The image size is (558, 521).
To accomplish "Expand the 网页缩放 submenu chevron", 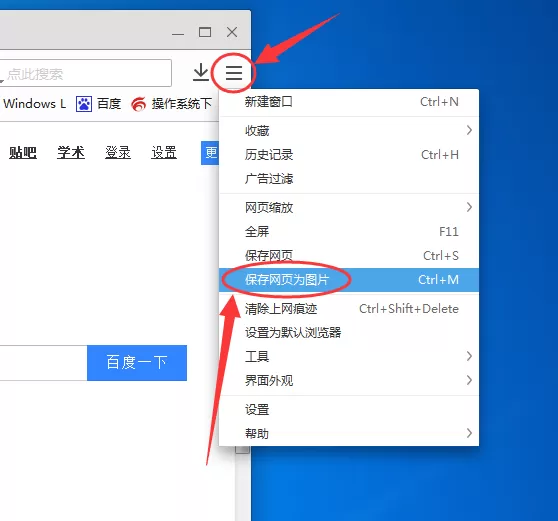I will pyautogui.click(x=469, y=207).
